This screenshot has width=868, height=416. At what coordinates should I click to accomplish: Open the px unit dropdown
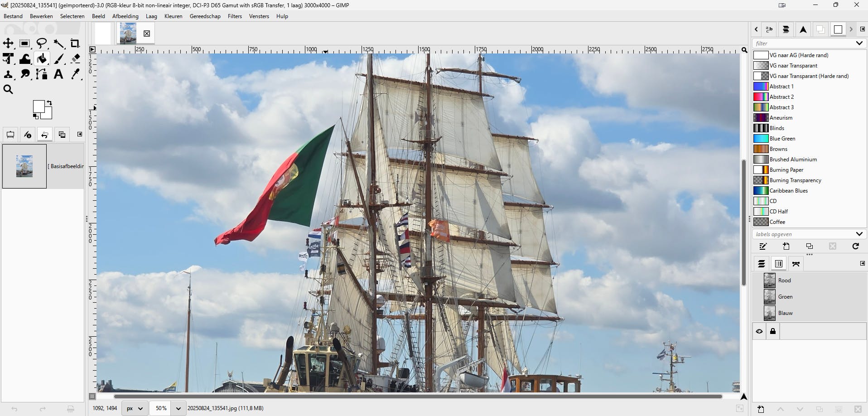pos(135,408)
